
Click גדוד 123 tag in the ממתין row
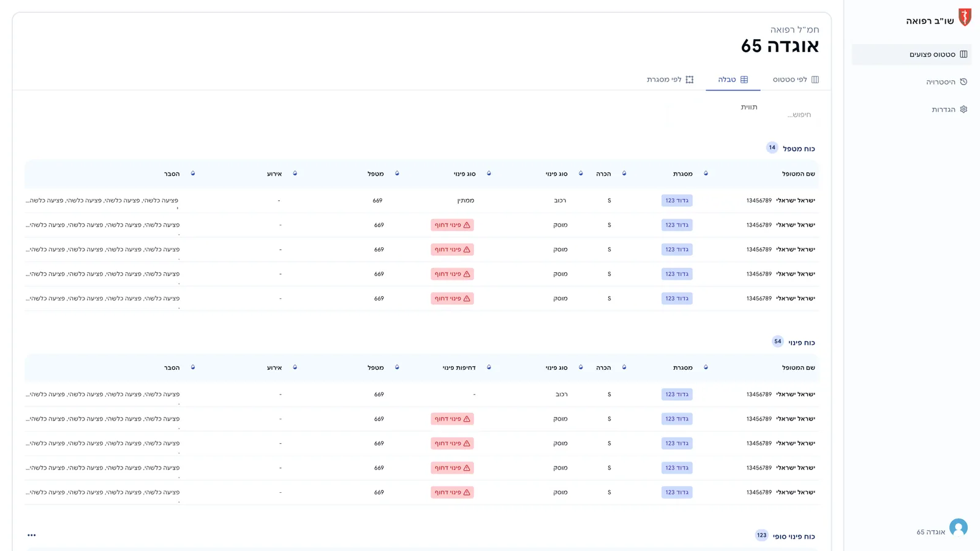(677, 201)
